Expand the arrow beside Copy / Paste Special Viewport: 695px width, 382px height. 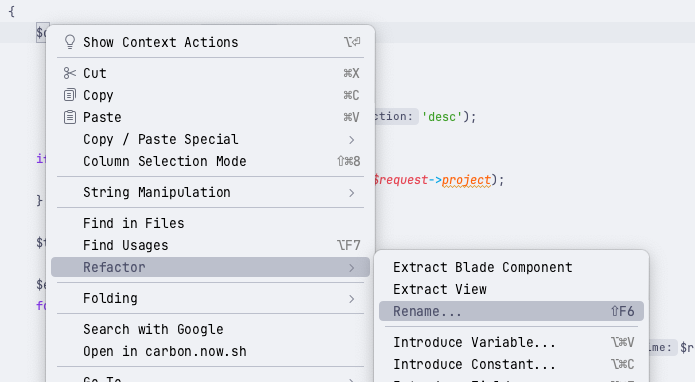coord(351,140)
